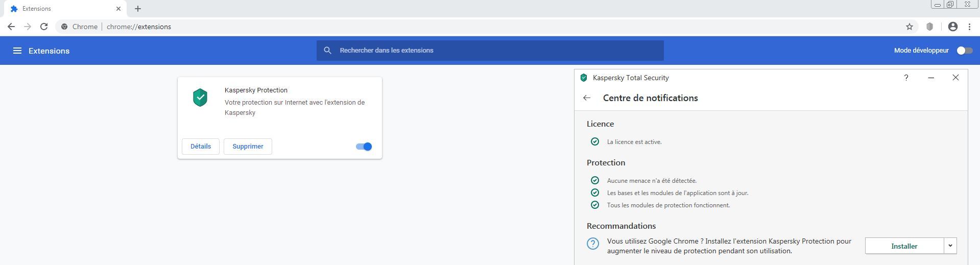
Task: Disable the Kaspersky Protection extension toggle
Action: tap(364, 147)
